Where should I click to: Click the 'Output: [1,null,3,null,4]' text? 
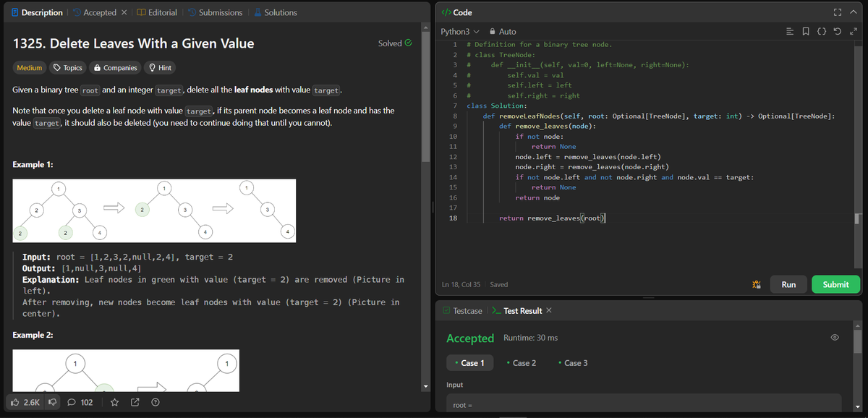point(82,268)
